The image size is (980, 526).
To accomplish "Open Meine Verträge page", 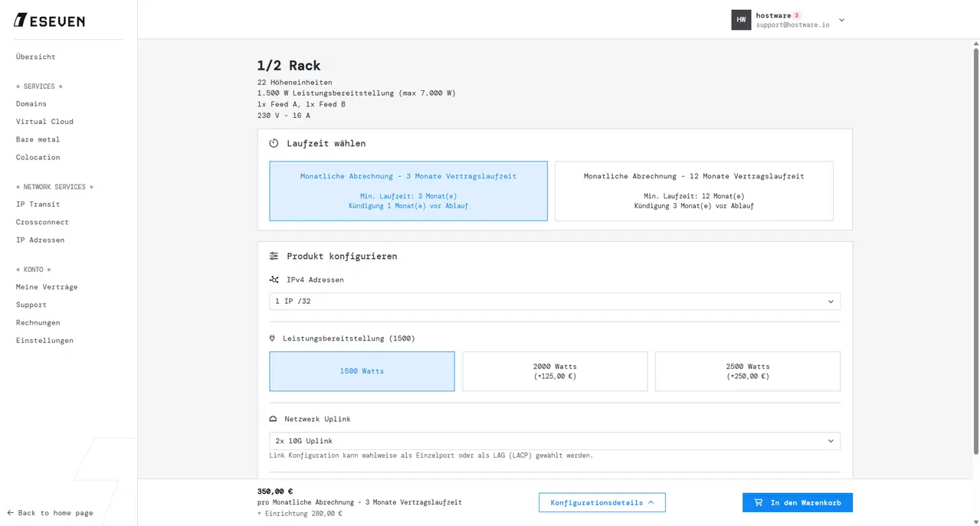I will [x=47, y=287].
